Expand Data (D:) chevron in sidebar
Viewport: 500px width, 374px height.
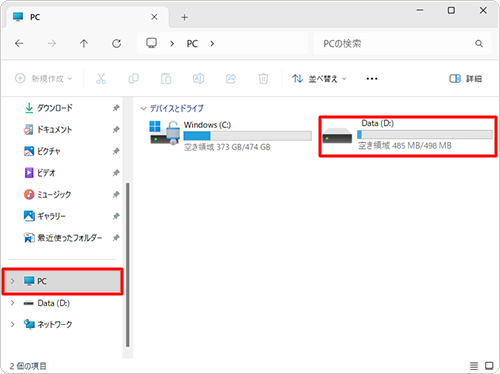coord(13,303)
